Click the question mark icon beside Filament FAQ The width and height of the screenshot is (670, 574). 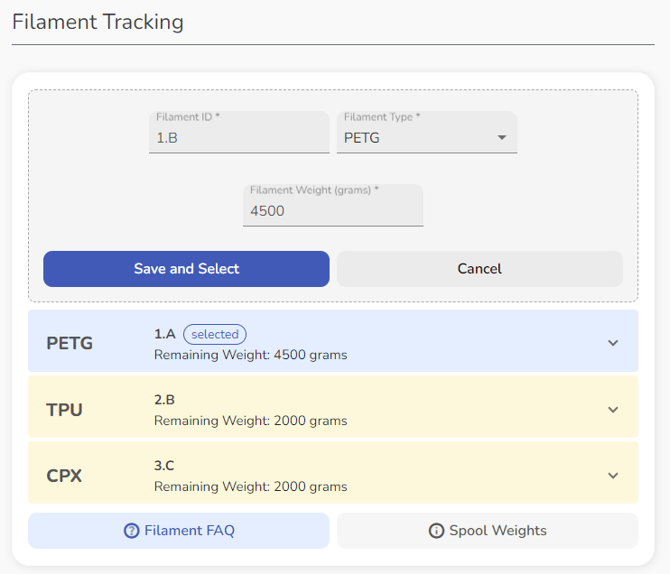point(131,531)
